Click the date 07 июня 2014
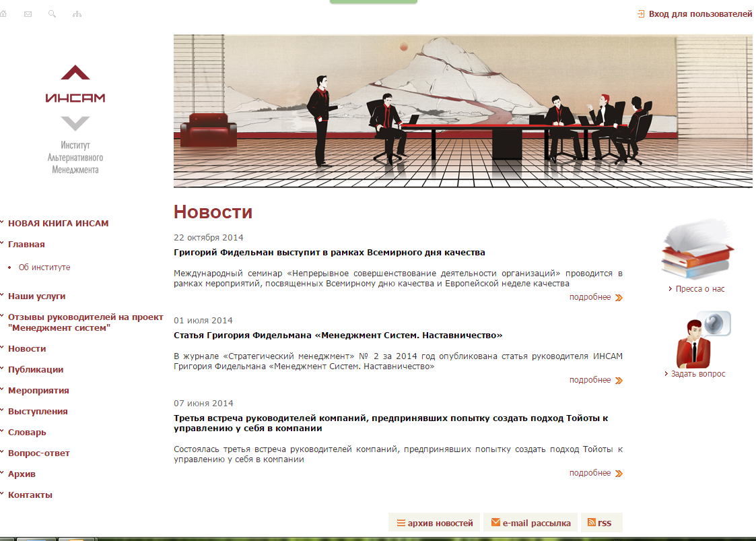The height and width of the screenshot is (541, 756). point(203,404)
